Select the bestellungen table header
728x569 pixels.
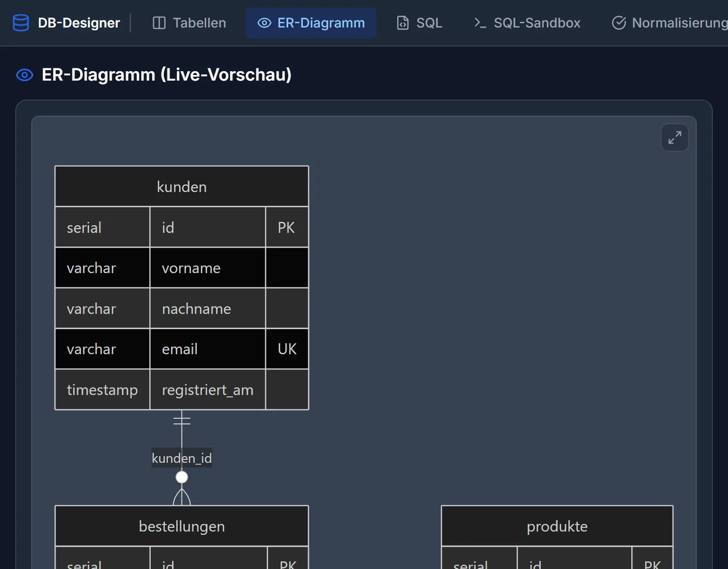click(x=182, y=526)
